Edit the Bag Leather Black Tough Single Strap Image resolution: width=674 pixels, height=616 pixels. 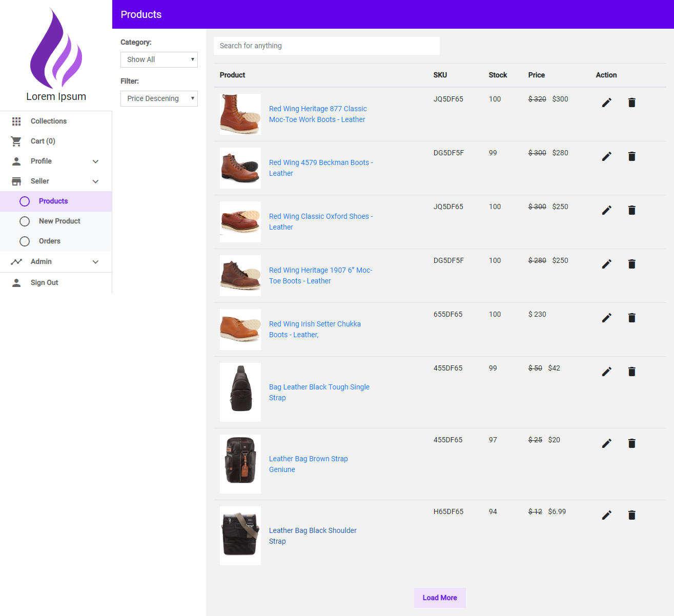(x=606, y=372)
